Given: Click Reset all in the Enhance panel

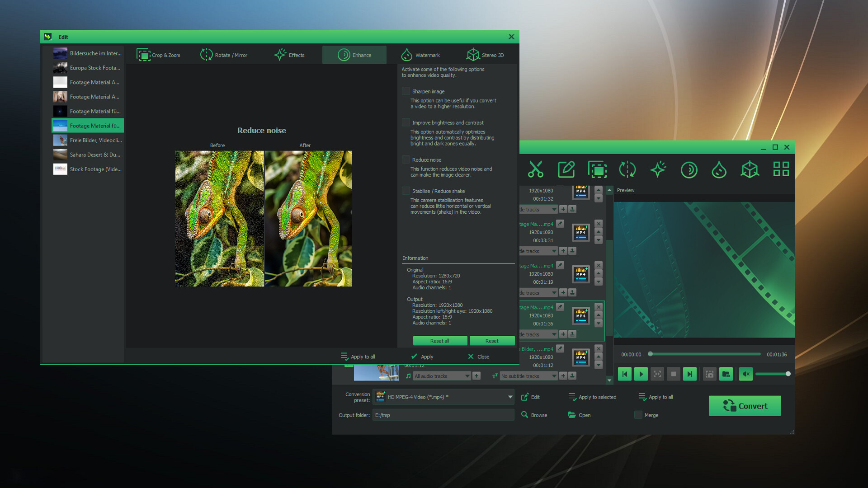Looking at the screenshot, I should 439,340.
